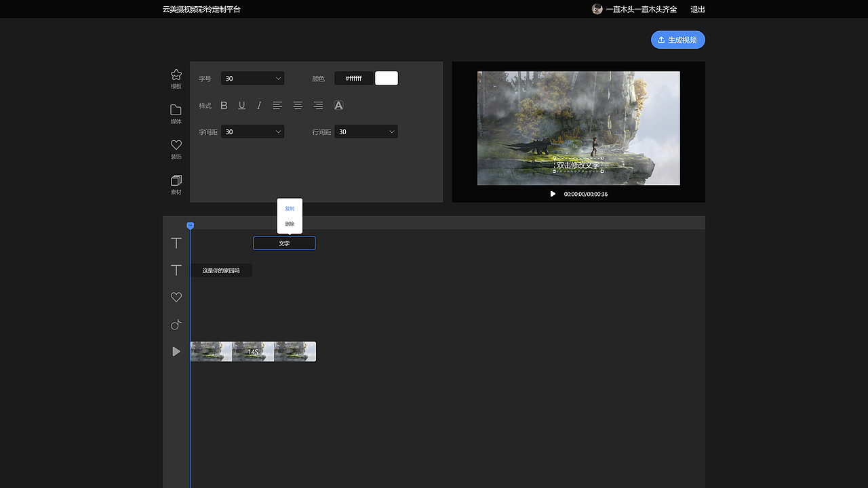Expand the 行间距 line spacing dropdown
Viewport: 868px width, 488px height.
366,131
